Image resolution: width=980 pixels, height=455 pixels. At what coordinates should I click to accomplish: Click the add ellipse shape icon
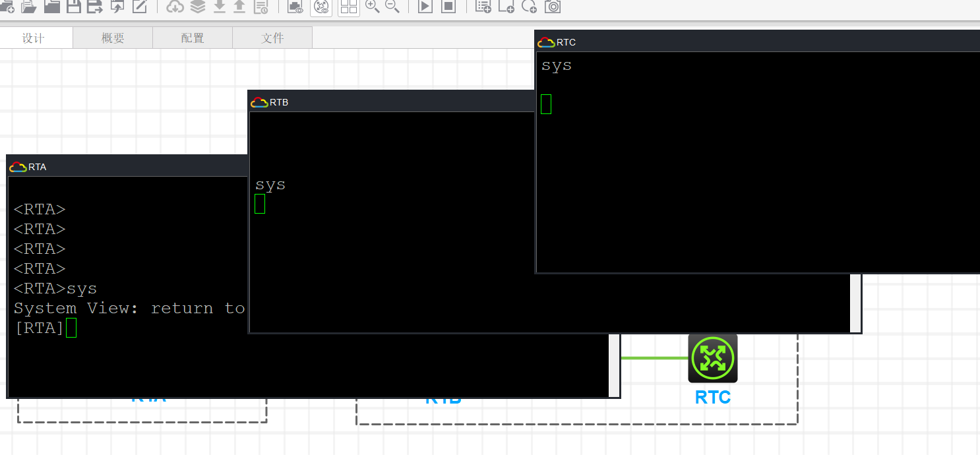click(529, 7)
